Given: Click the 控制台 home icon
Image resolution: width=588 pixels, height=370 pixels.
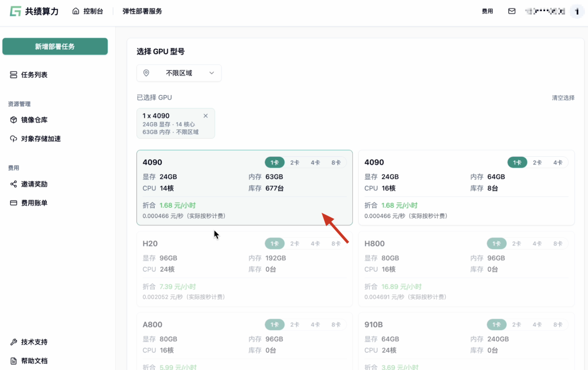Looking at the screenshot, I should point(76,11).
